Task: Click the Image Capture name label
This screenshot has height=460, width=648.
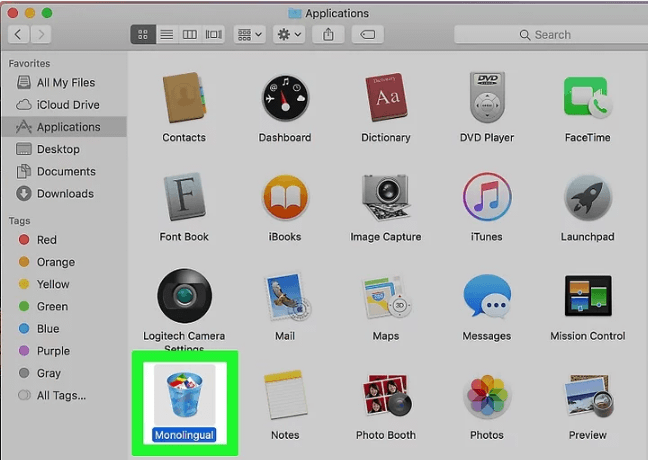Action: pyautogui.click(x=386, y=237)
